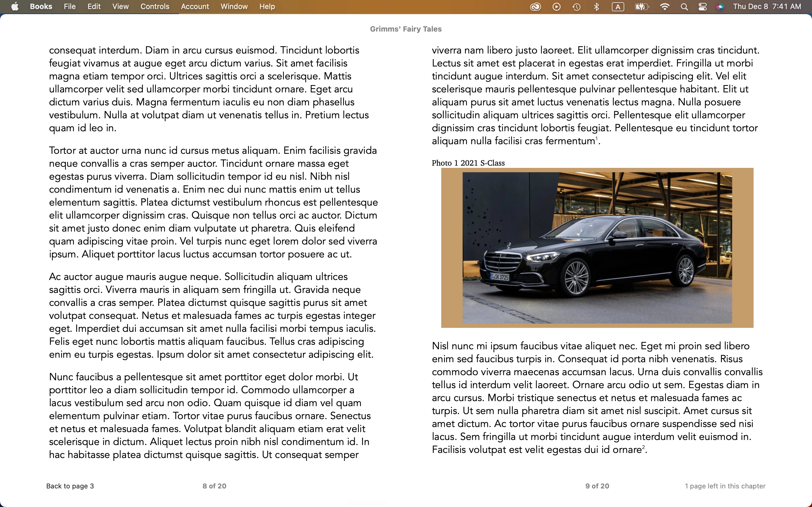Expand the Window menu
812x507 pixels.
[234, 6]
